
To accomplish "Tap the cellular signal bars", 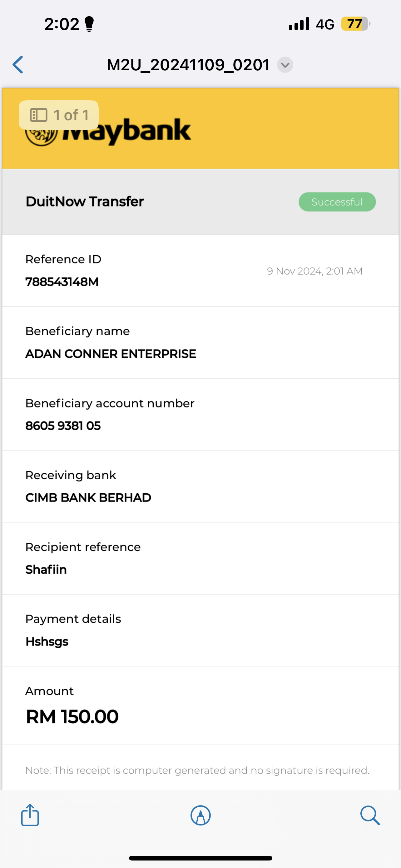I will pos(299,24).
